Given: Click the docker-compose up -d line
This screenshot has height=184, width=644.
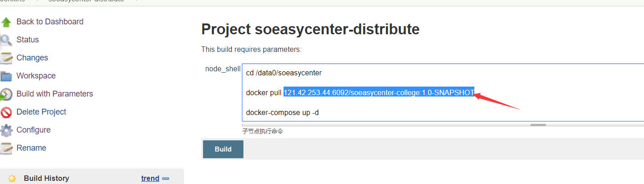Looking at the screenshot, I should (282, 112).
